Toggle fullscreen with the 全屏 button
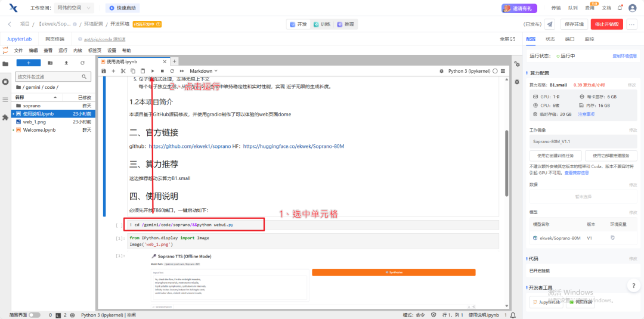644x319 pixels. point(507,39)
